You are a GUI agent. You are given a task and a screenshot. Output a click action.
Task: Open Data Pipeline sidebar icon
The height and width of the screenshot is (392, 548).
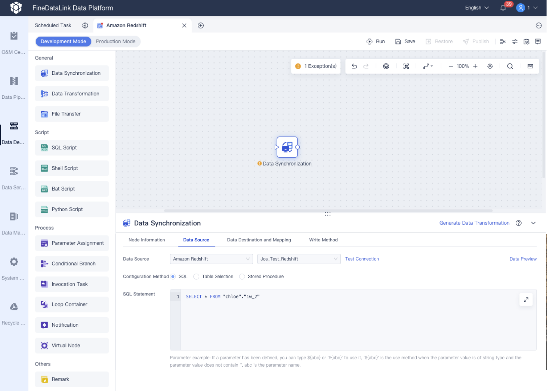(x=14, y=81)
